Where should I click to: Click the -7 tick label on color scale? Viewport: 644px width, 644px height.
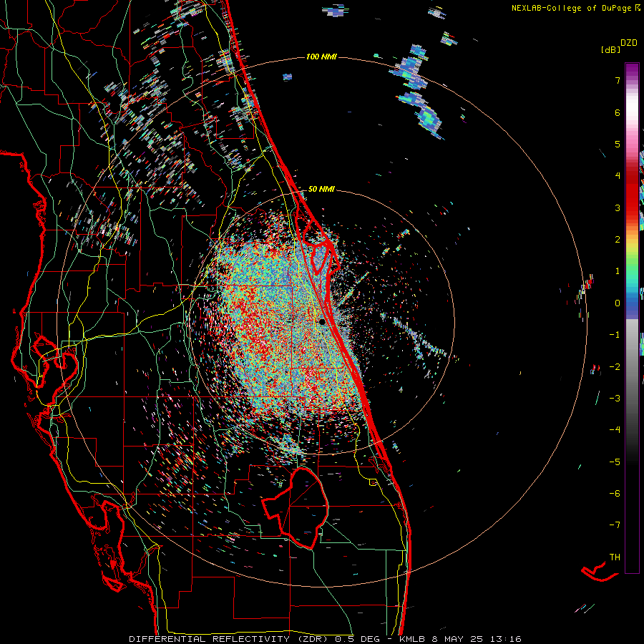[615, 525]
